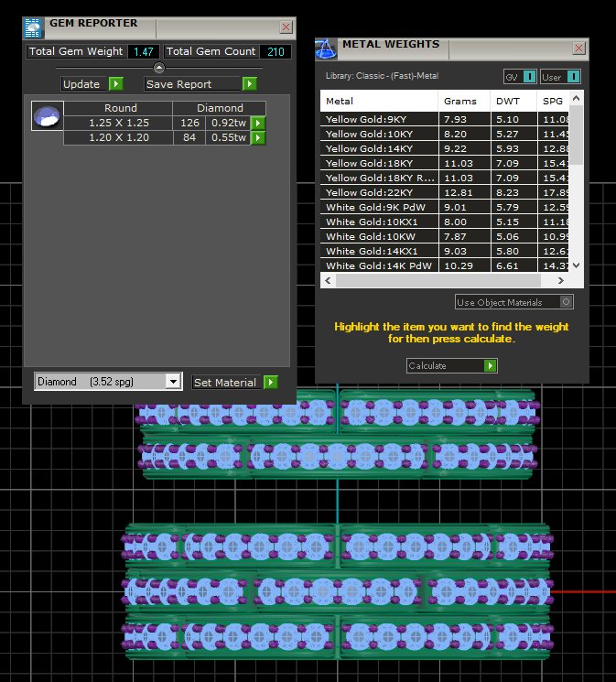Select the White Gold:14KX1 row
This screenshot has width=616, height=682.
445,251
